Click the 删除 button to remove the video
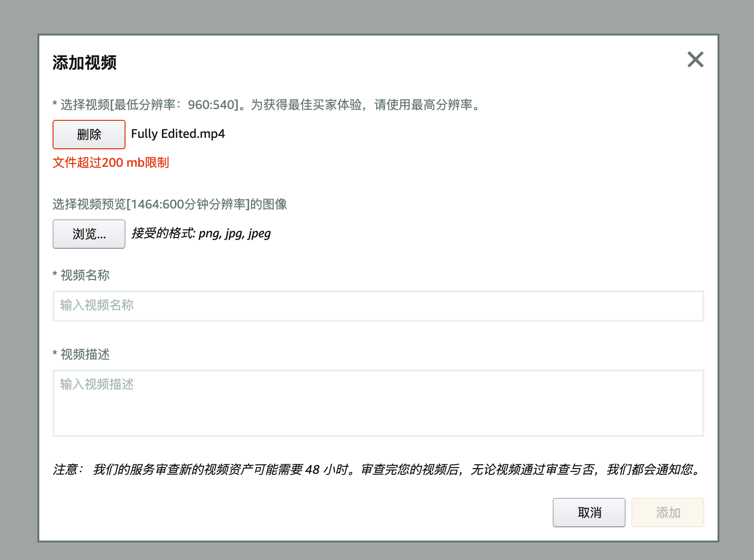This screenshot has height=560, width=754. [x=89, y=135]
